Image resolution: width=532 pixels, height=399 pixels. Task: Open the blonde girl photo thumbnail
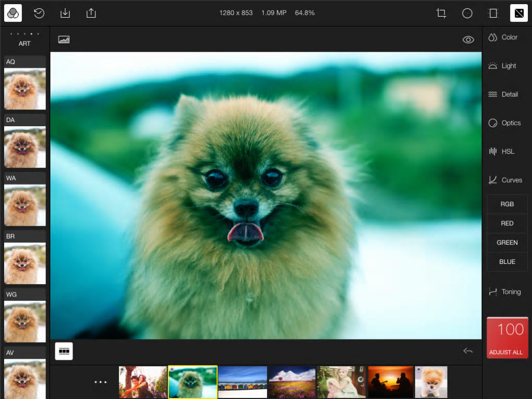coord(341,382)
